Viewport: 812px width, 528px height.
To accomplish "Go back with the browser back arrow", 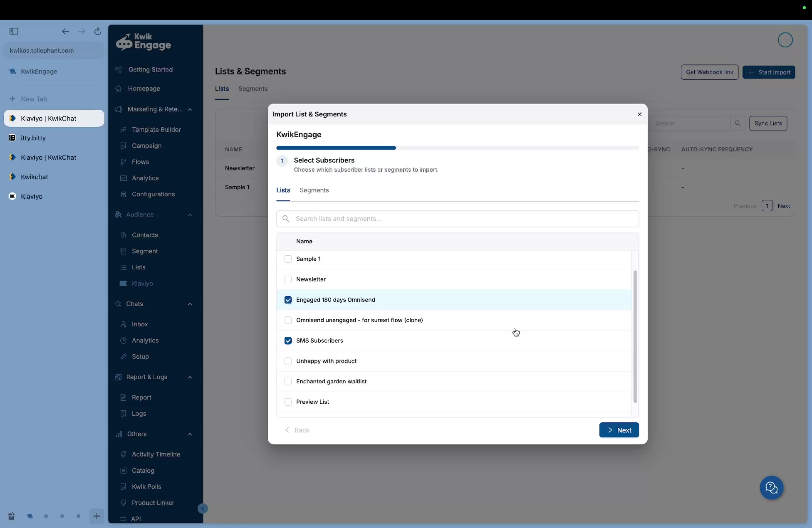I will pyautogui.click(x=65, y=31).
